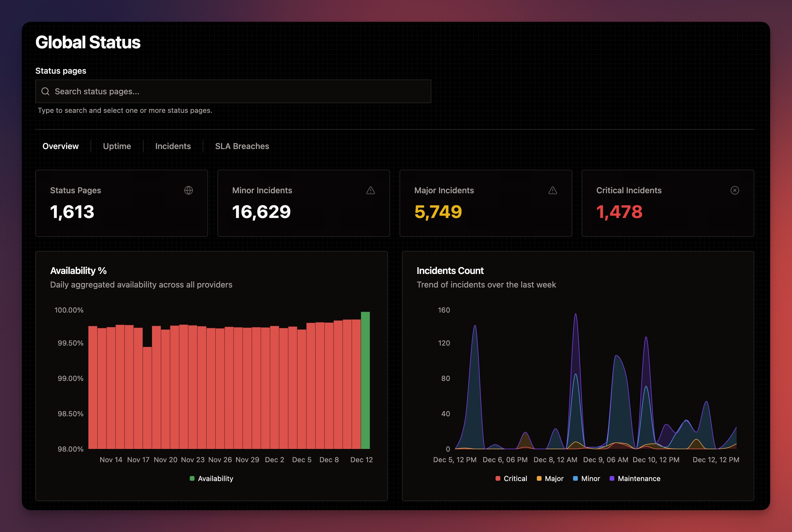Viewport: 792px width, 532px height.
Task: Click the error icon on Critical Incidents card
Action: pos(734,190)
